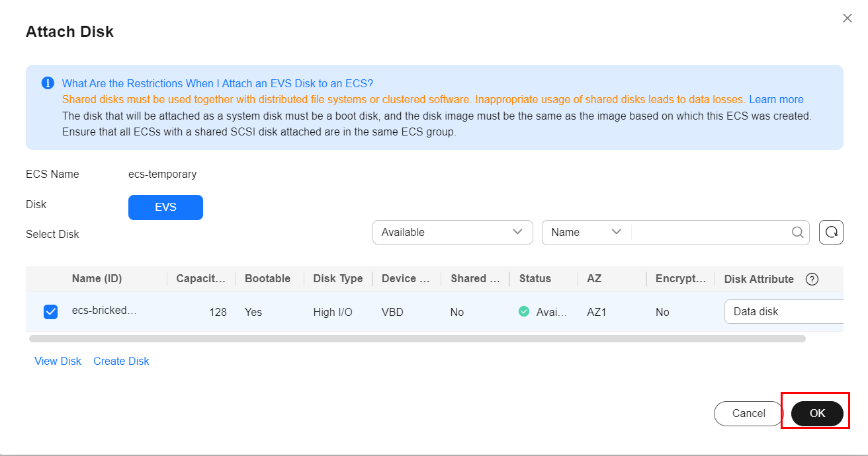Click the horizontal table scrollbar
Image resolution: width=868 pixels, height=456 pixels.
[x=417, y=338]
